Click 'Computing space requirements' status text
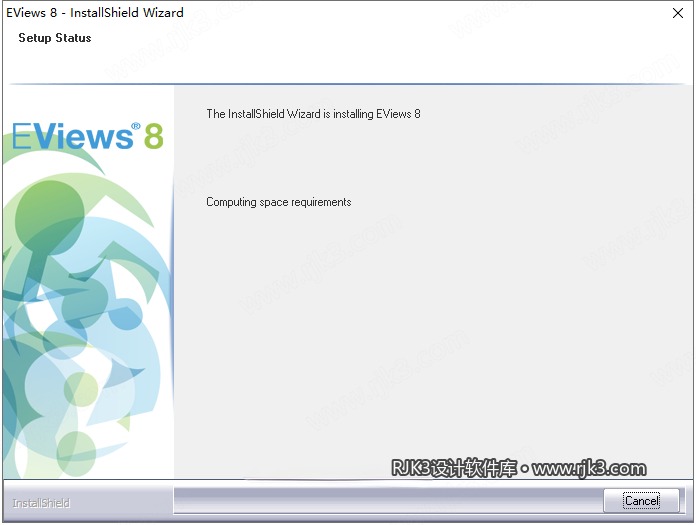 [x=279, y=202]
